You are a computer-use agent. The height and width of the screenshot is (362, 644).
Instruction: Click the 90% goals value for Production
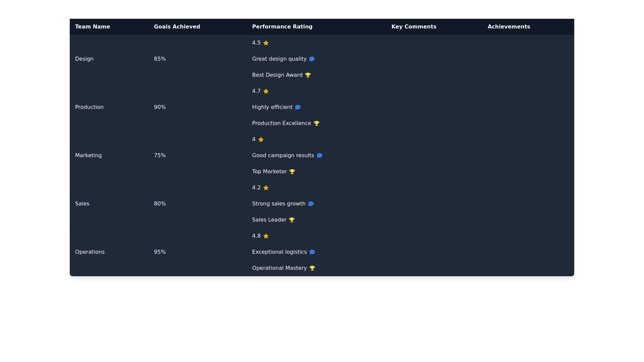click(160, 107)
